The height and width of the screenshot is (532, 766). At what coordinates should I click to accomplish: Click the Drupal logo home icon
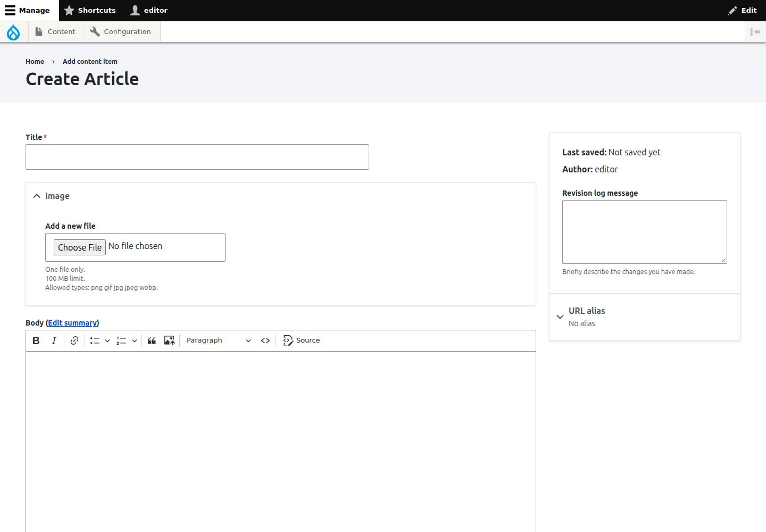13,32
